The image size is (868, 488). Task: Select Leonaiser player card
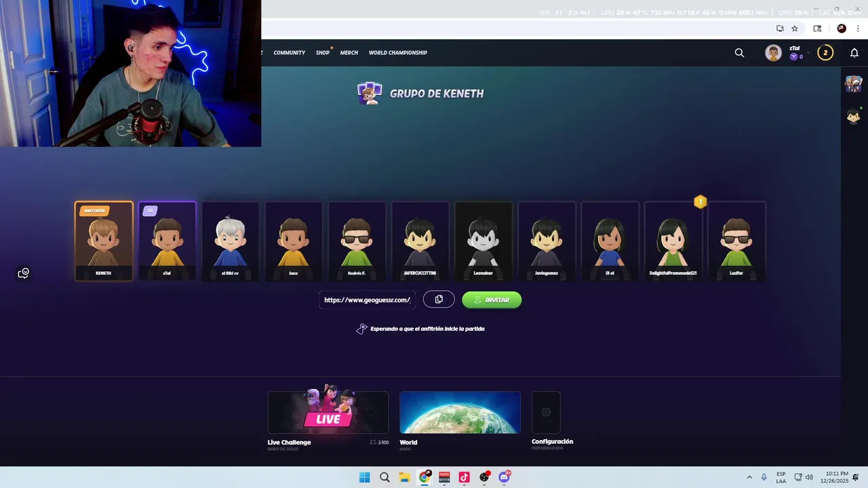pos(484,241)
